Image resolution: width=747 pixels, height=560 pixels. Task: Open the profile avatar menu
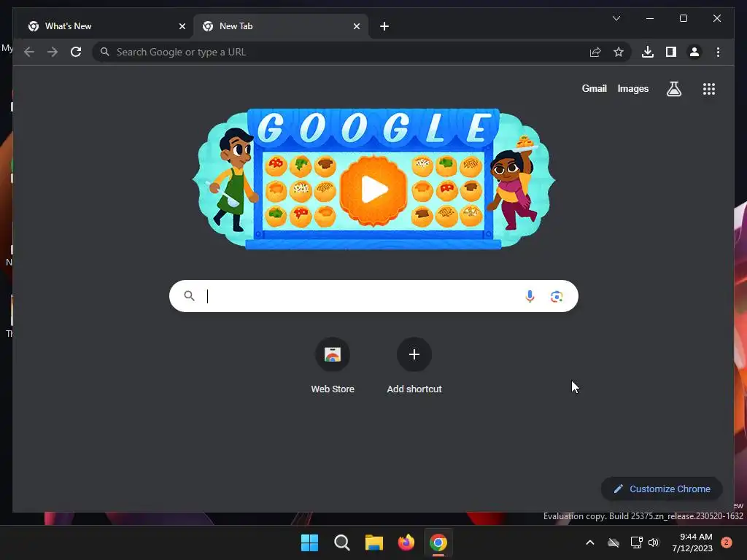pyautogui.click(x=694, y=52)
